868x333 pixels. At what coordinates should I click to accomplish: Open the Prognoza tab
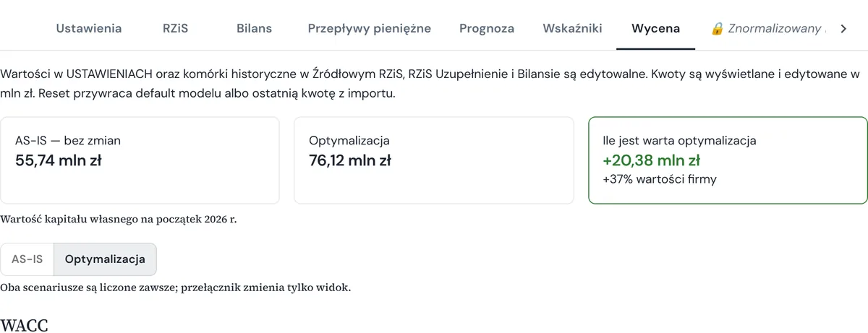487,29
